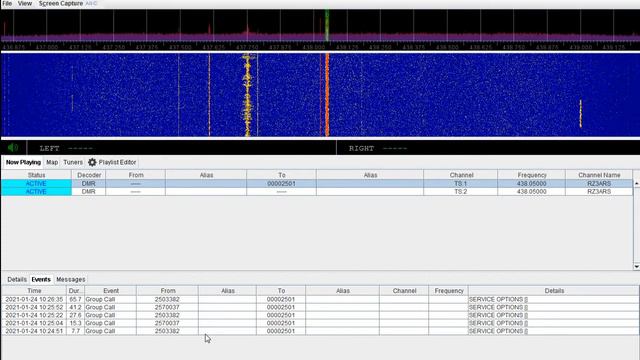Open the Details tab
640x360 pixels.
tap(17, 279)
